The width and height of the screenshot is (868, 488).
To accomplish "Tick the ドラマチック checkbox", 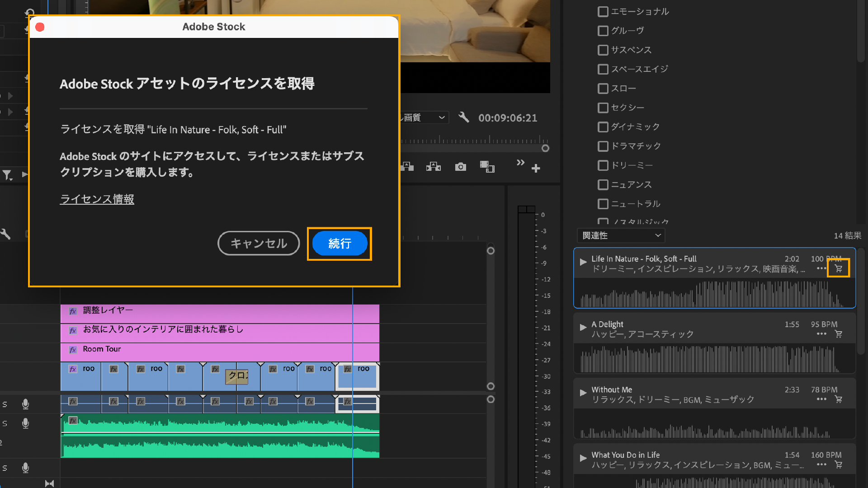I will tap(603, 146).
